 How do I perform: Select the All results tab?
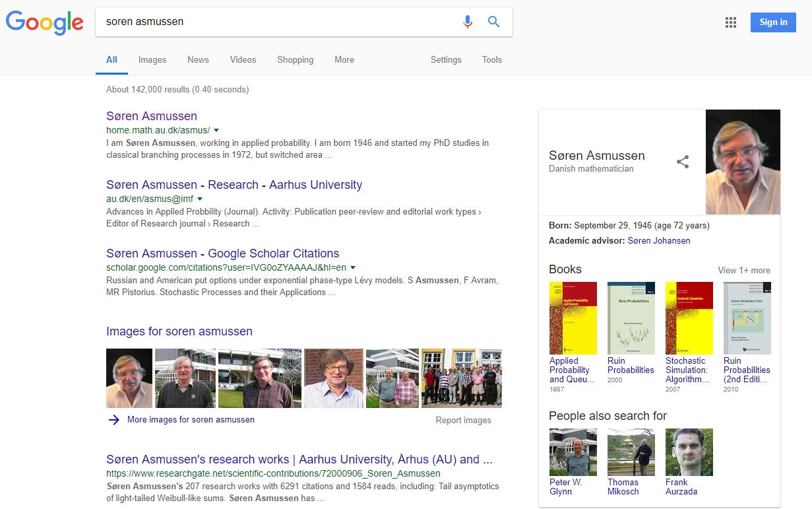click(x=111, y=59)
